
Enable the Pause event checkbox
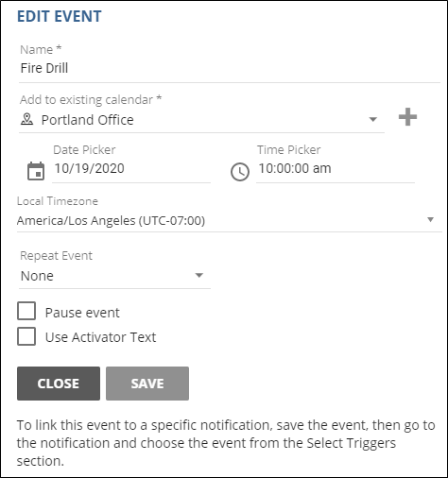coord(26,311)
